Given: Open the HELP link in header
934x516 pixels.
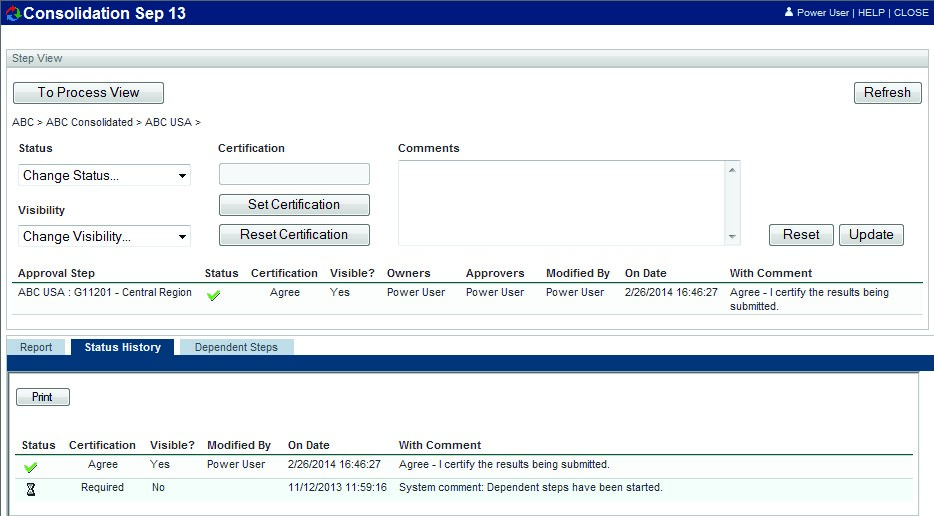Looking at the screenshot, I should [x=873, y=13].
